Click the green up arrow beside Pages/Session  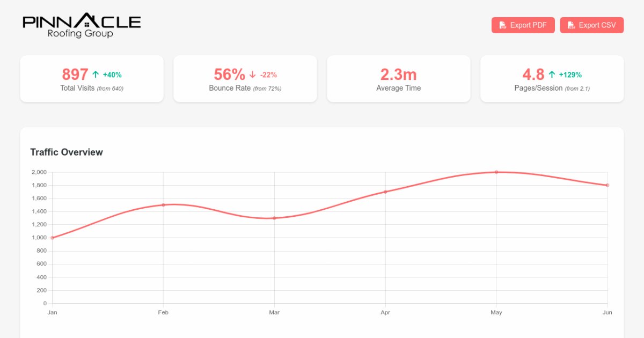point(552,75)
